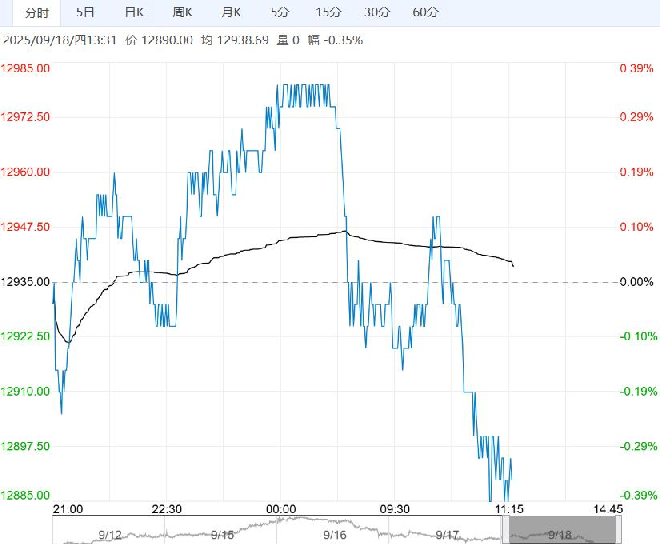The height and width of the screenshot is (547, 660).
Task: Click the left handle of the range slider
Action: pos(506,530)
